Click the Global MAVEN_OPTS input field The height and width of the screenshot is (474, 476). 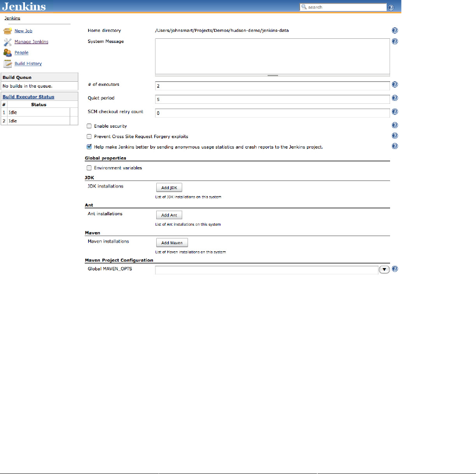click(x=266, y=270)
